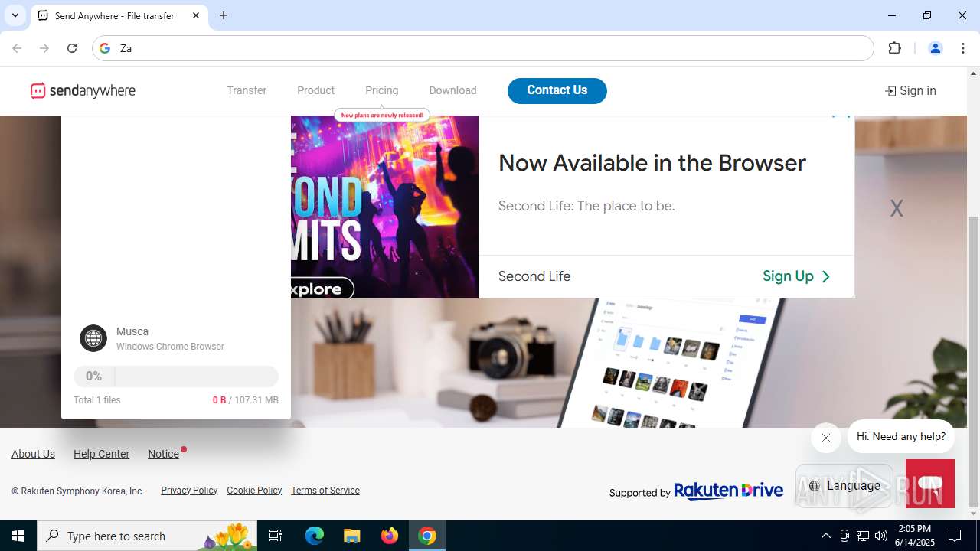Open the Chrome profile icon
980x551 pixels.
(935, 48)
